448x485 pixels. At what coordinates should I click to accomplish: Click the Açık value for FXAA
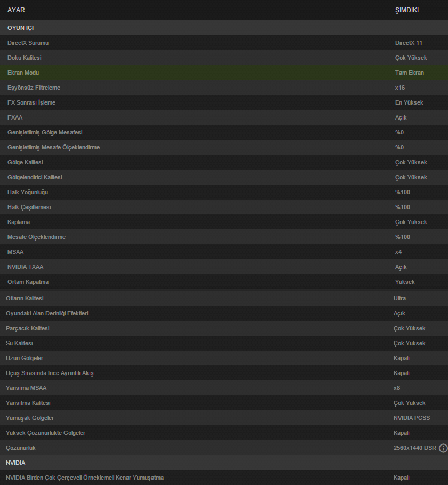point(401,117)
